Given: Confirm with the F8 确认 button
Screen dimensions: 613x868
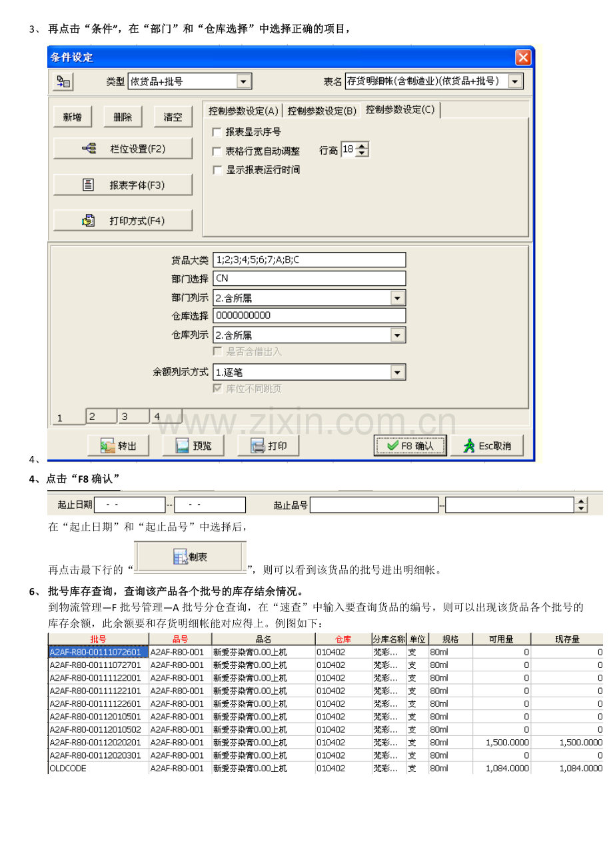Looking at the screenshot, I should click(x=410, y=445).
